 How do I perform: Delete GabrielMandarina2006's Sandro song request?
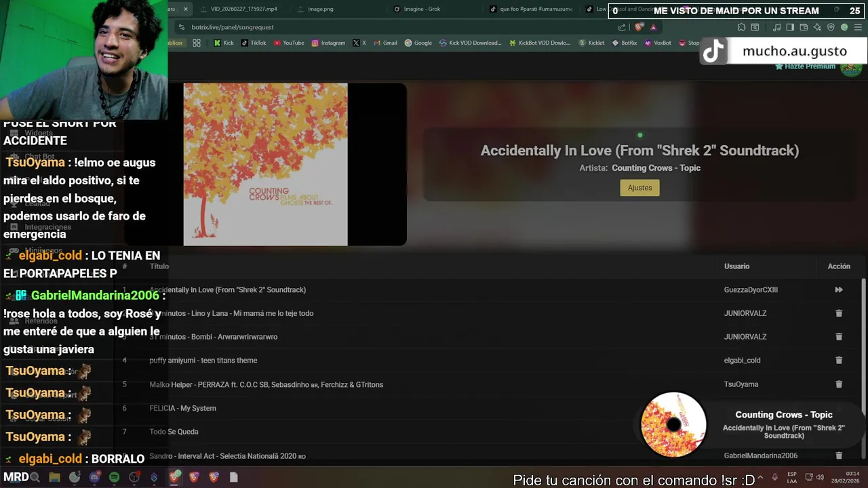point(839,455)
